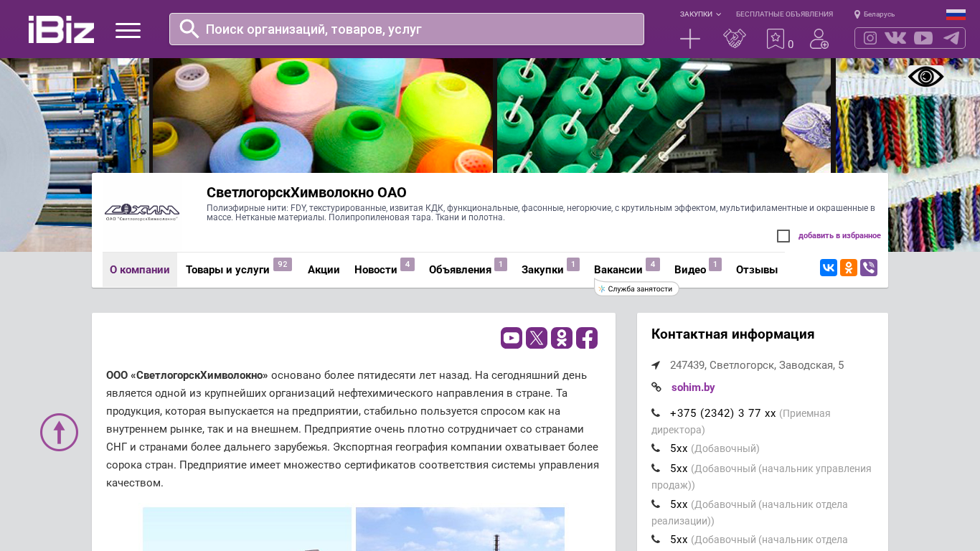The image size is (980, 551).
Task: Share company page via Odnoklassniki icon
Action: 849,268
